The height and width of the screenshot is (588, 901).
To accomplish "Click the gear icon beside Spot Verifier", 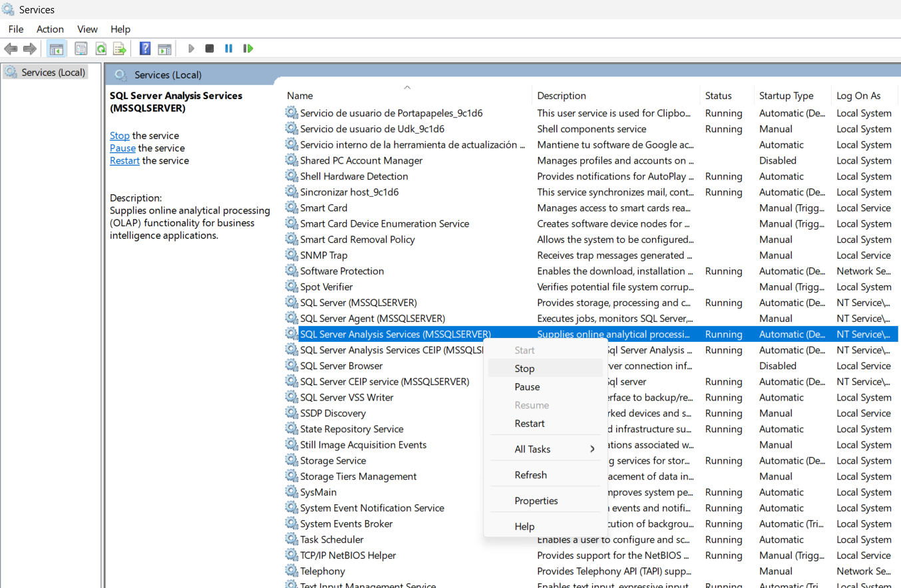I will pyautogui.click(x=291, y=287).
